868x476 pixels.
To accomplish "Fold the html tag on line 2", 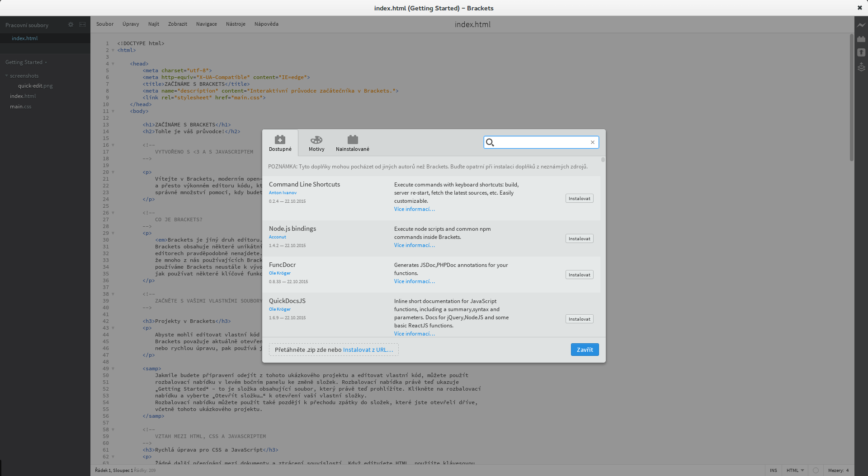I will coord(113,51).
